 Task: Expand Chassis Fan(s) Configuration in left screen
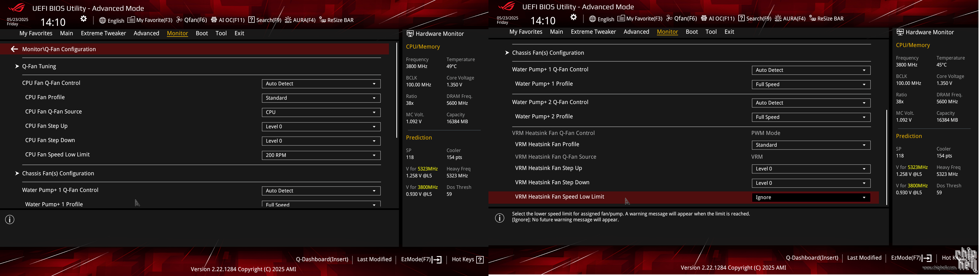[x=58, y=174]
